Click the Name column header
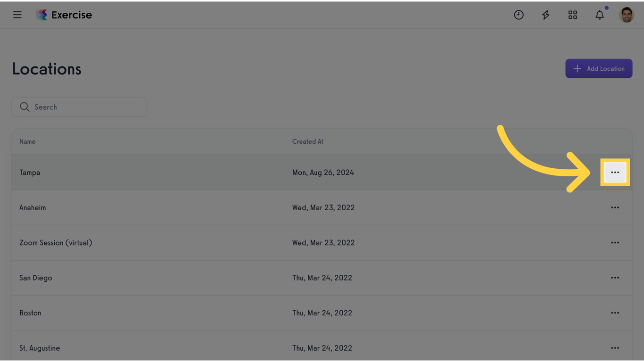Viewport: 644px width, 362px height. [x=27, y=142]
